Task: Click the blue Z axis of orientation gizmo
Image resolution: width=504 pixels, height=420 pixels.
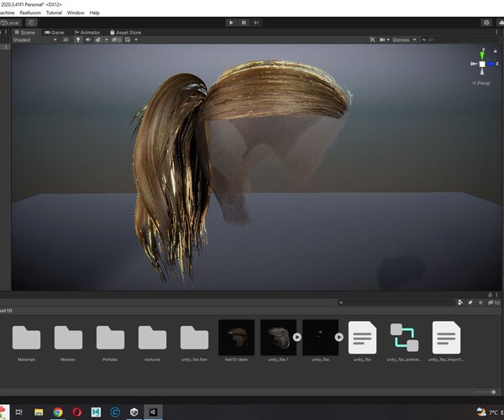Action: [491, 64]
